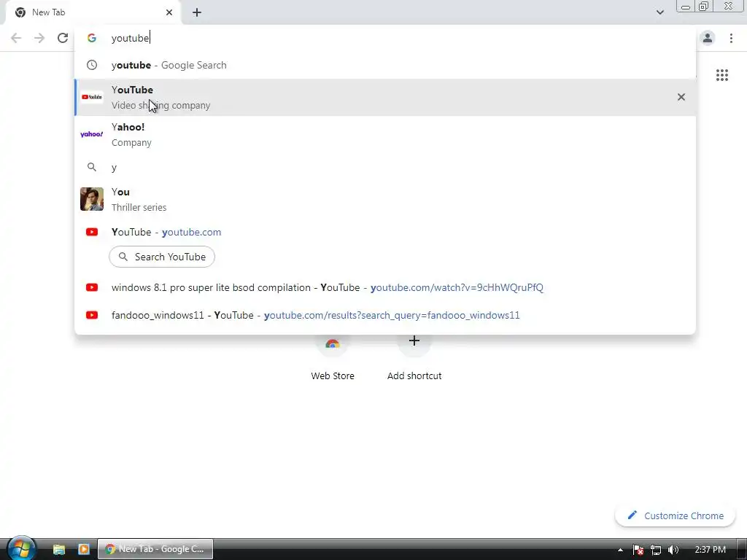
Task: Select 'You' Thriller series suggestion
Action: [385, 199]
